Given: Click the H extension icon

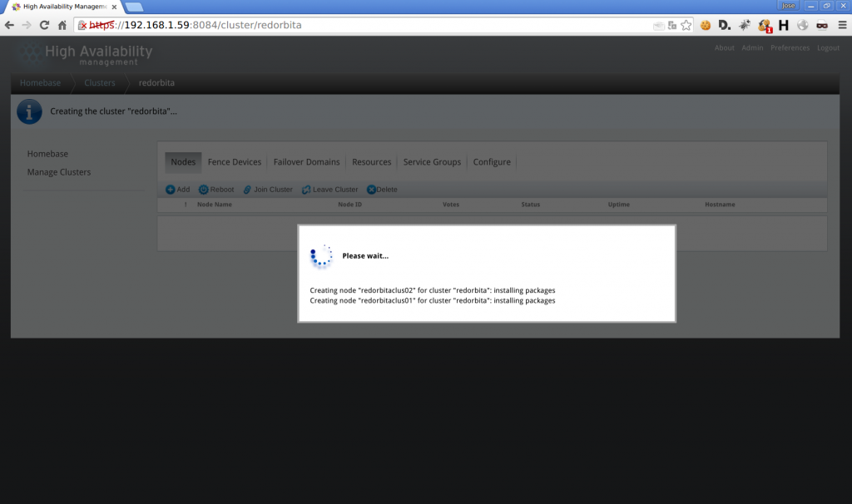Looking at the screenshot, I should (783, 25).
